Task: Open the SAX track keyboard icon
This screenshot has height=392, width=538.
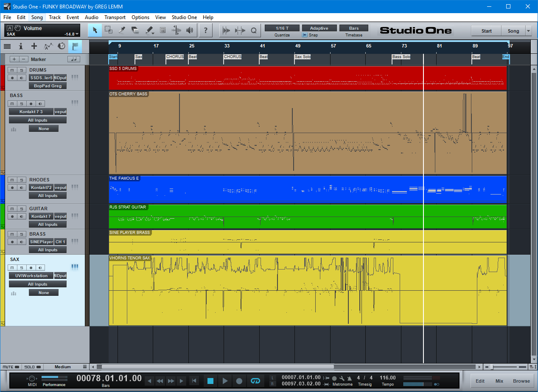Action: tap(75, 267)
